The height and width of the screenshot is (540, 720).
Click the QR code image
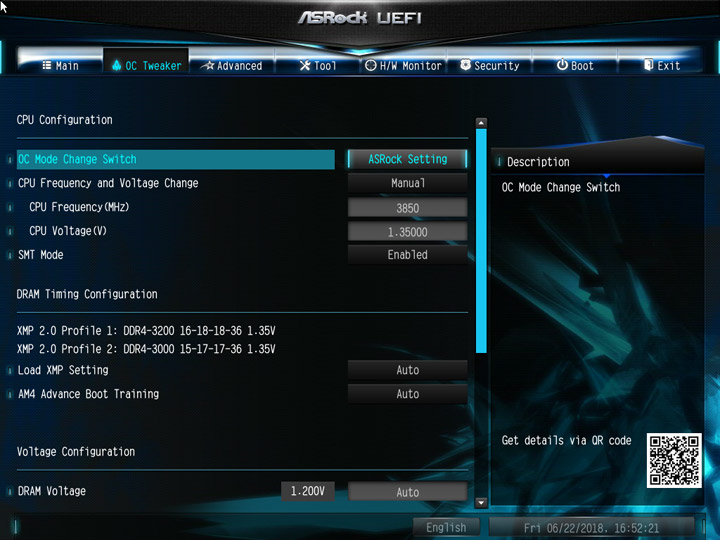(x=674, y=460)
